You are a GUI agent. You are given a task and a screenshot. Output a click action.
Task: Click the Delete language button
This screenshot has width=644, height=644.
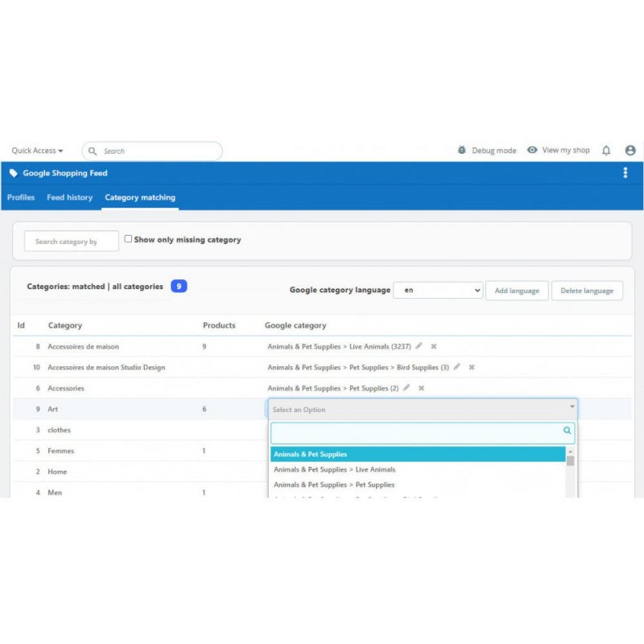click(587, 291)
